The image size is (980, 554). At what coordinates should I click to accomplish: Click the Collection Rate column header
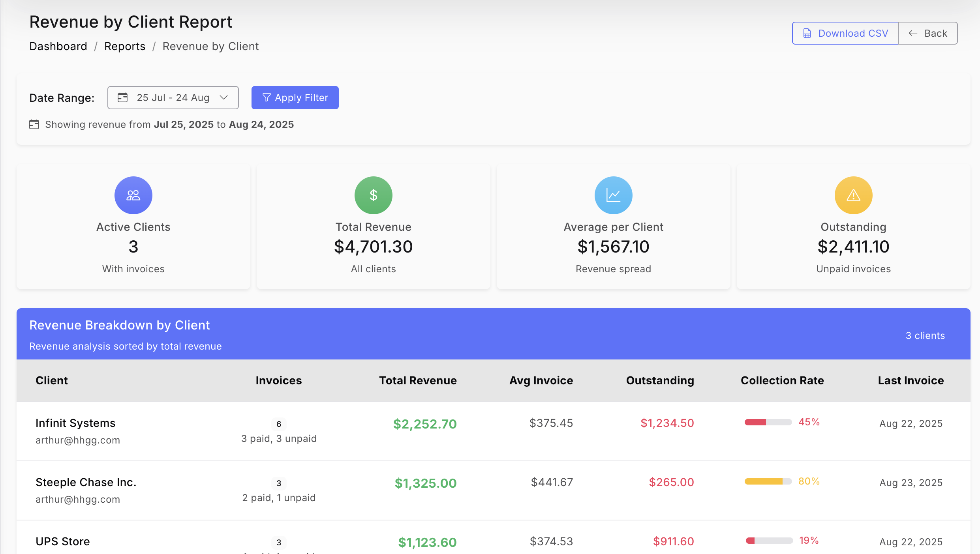tap(782, 380)
